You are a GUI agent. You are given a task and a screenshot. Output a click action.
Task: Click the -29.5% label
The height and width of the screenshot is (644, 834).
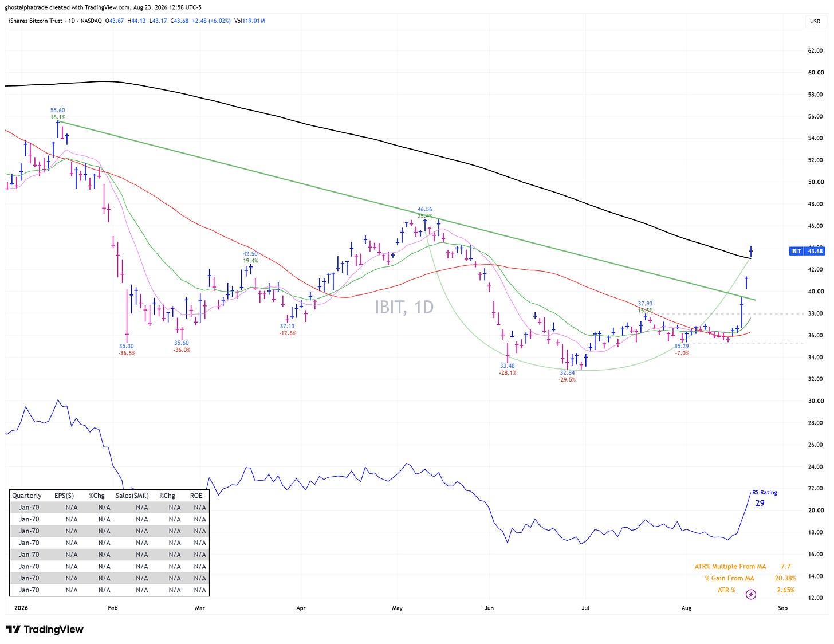[567, 380]
